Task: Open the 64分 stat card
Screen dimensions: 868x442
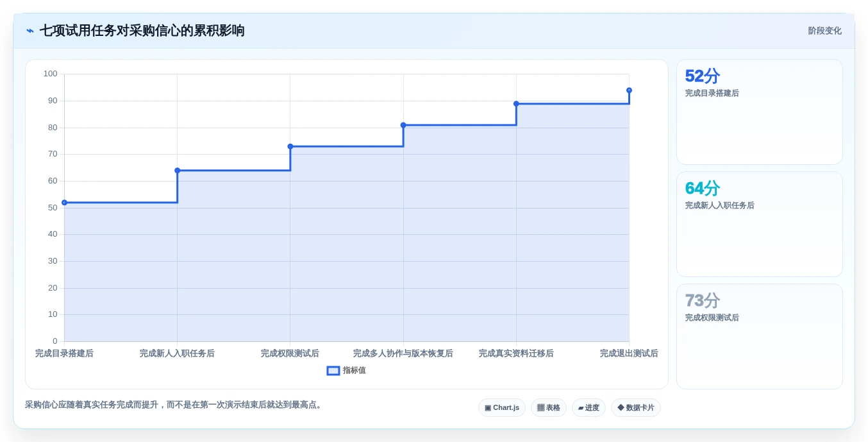Action: click(760, 225)
